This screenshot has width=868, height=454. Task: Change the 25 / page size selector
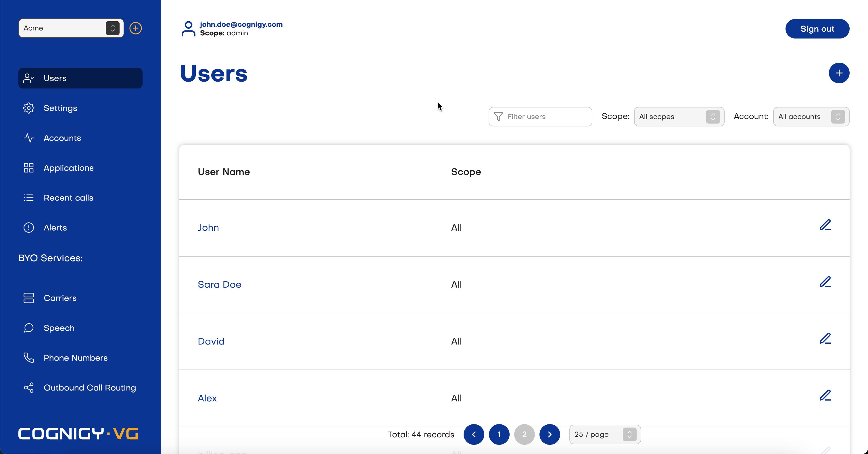[x=605, y=434]
